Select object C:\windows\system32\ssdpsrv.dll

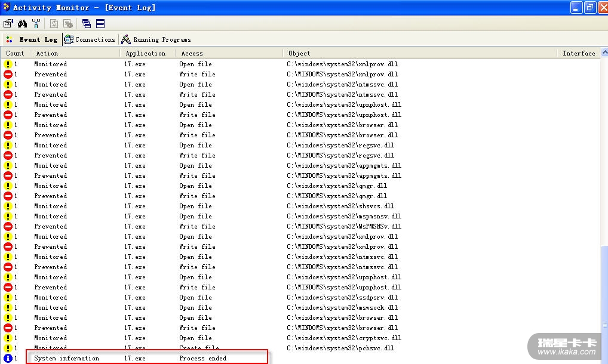point(342,297)
